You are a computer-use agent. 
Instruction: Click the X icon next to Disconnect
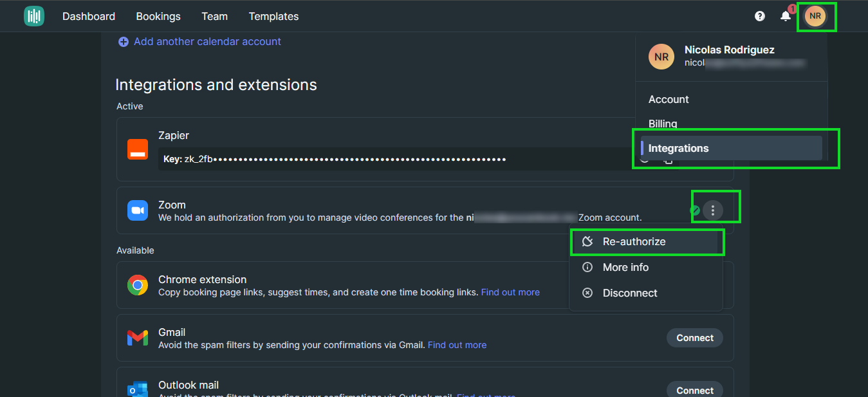click(587, 293)
